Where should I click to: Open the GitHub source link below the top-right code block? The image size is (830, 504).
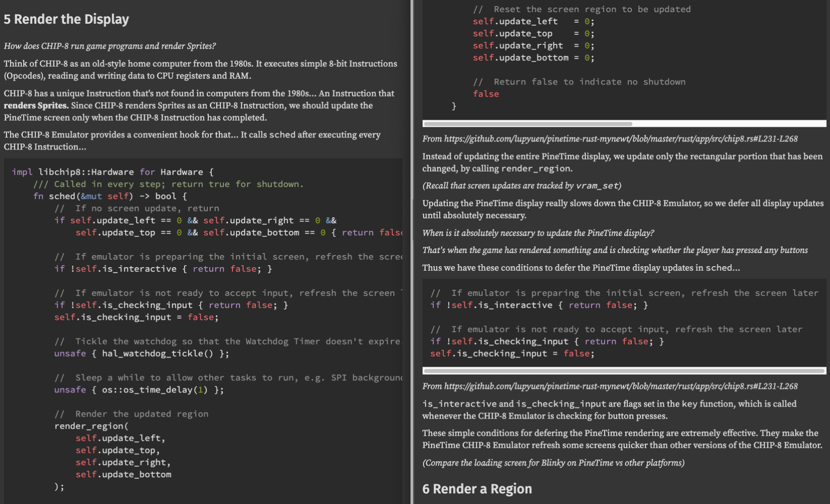(x=610, y=139)
